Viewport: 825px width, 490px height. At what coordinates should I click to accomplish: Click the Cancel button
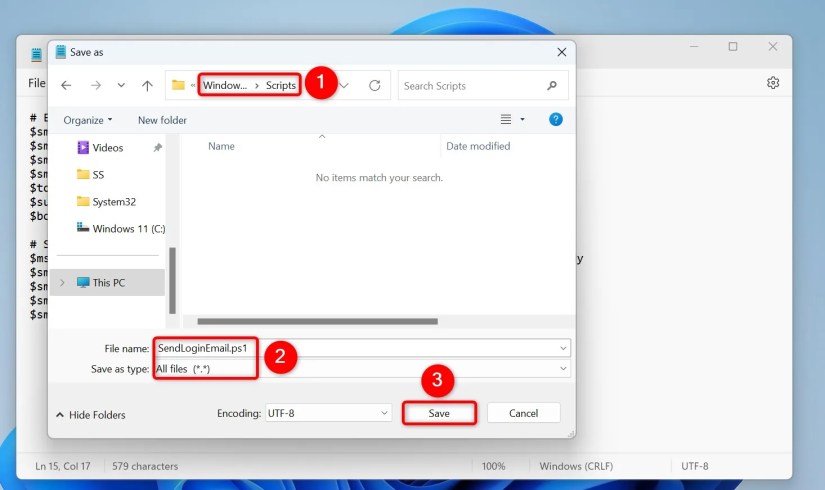point(524,413)
